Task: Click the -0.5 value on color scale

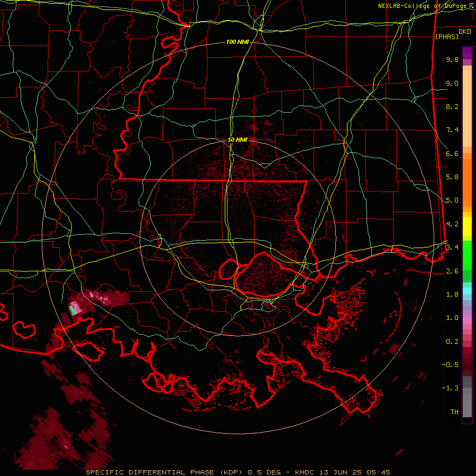Action: [x=450, y=364]
